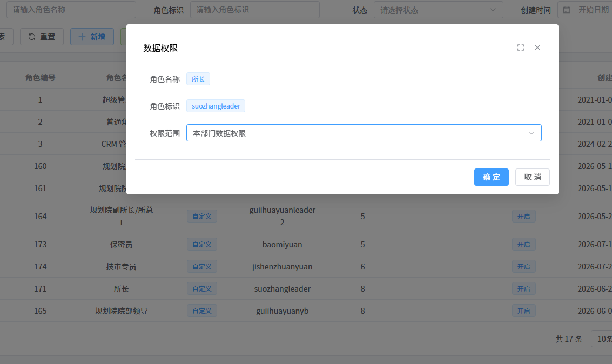Click 开启 status tag in 规划院院部领导 row
Image resolution: width=612 pixels, height=364 pixels.
(x=524, y=311)
